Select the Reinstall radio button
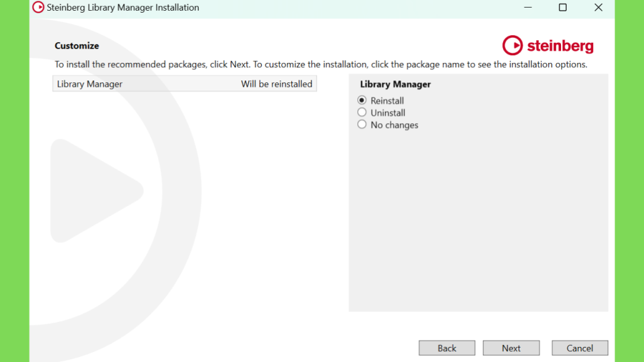Image resolution: width=644 pixels, height=362 pixels. (x=362, y=100)
